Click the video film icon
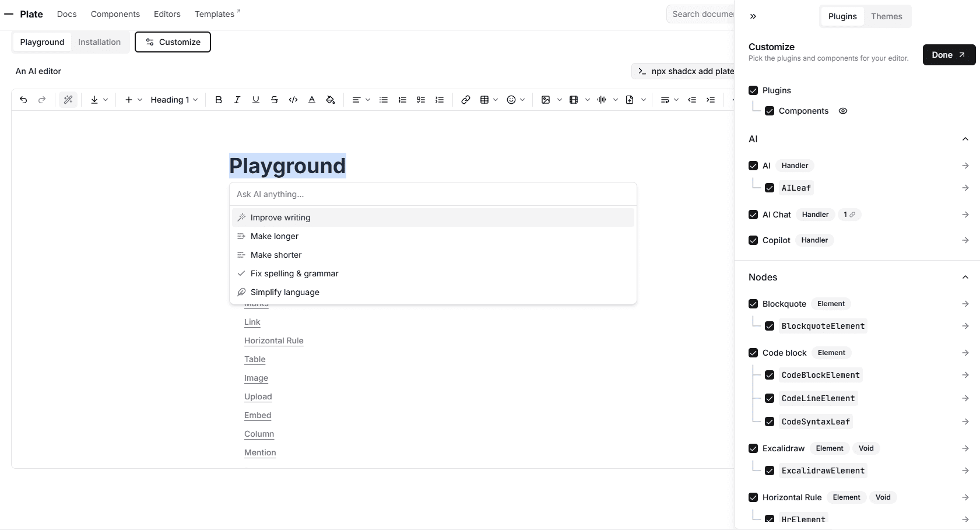The width and height of the screenshot is (980, 530). [x=574, y=100]
